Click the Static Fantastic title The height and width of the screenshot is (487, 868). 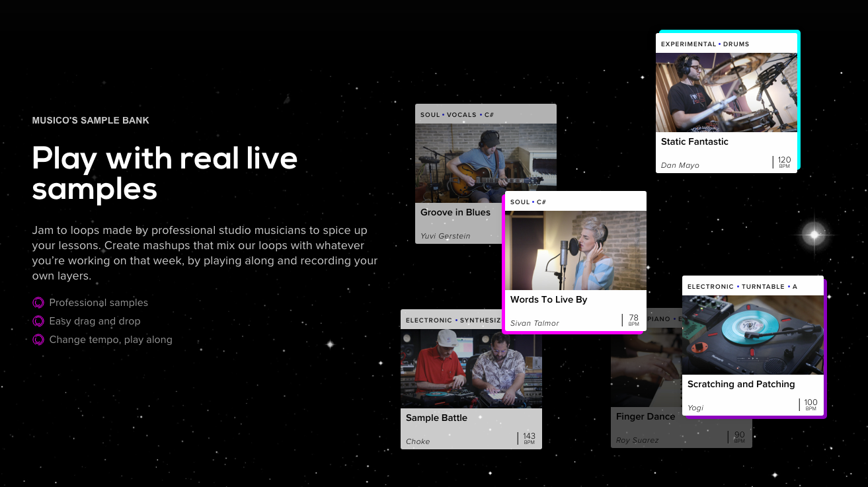[695, 141]
